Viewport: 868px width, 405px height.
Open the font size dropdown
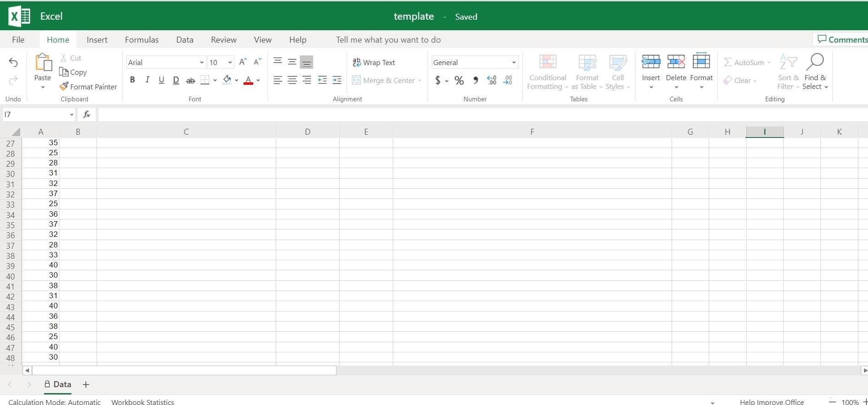230,62
